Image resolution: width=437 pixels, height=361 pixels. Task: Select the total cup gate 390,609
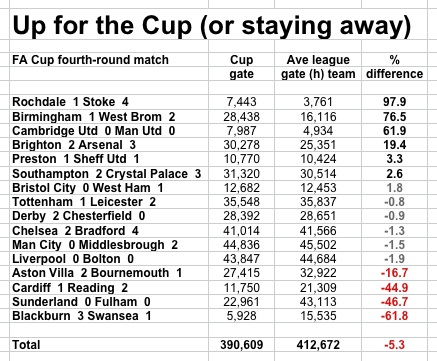pos(241,345)
